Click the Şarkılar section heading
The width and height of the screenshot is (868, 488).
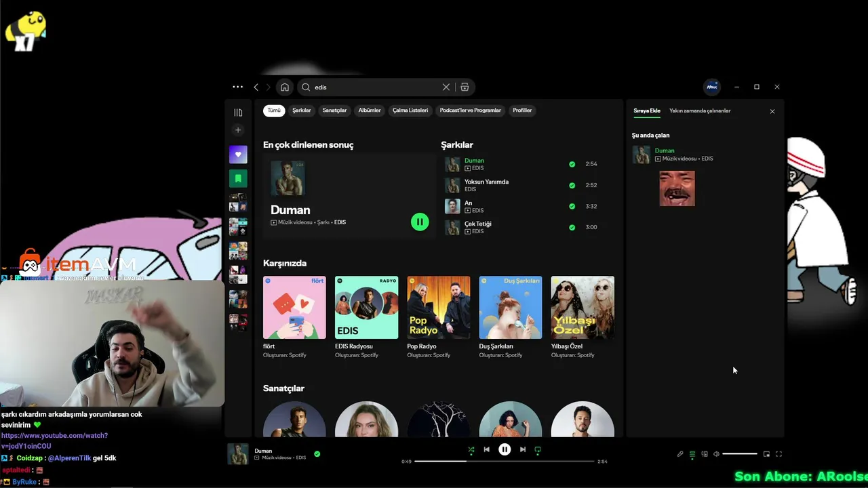click(457, 144)
